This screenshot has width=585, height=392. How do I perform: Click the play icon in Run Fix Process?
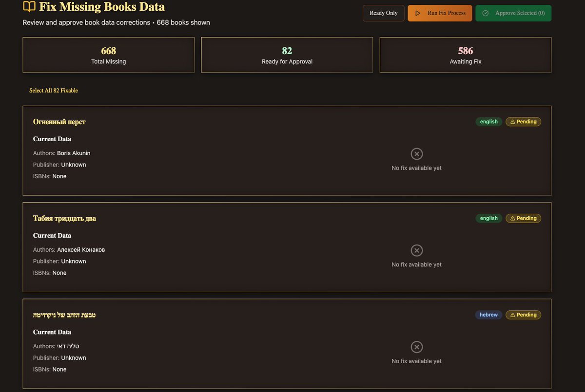[x=418, y=13]
